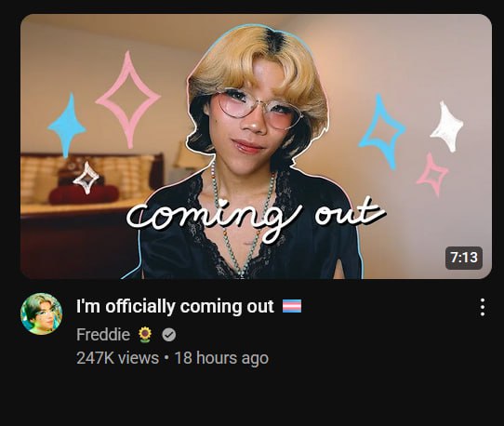Image resolution: width=504 pixels, height=426 pixels.
Task: Click the verified checkmark badge beside Freddie
Action: 168,335
